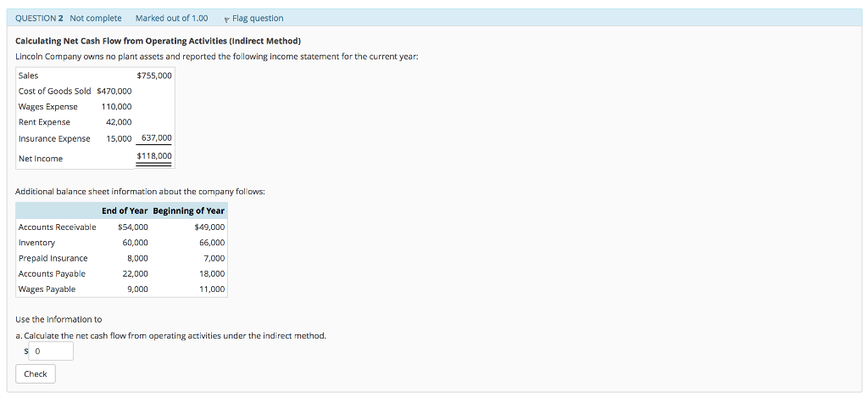Click Prepaid Insurance beginning value 7,000

(214, 258)
